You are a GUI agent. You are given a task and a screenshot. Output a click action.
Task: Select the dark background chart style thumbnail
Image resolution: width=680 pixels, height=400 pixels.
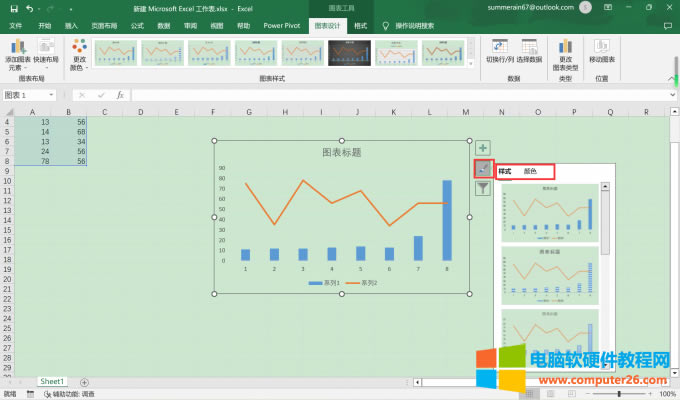(x=350, y=51)
